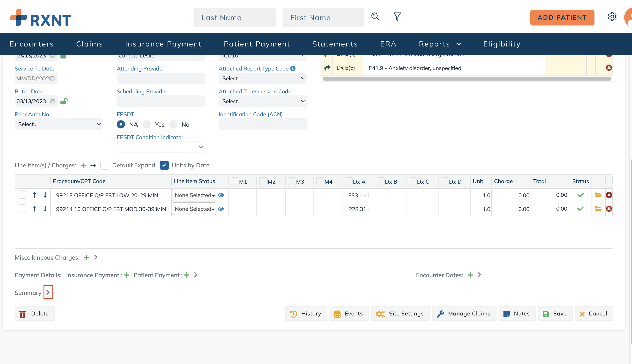Uncheck Units by Date checkbox
This screenshot has height=364, width=632.
coord(164,165)
